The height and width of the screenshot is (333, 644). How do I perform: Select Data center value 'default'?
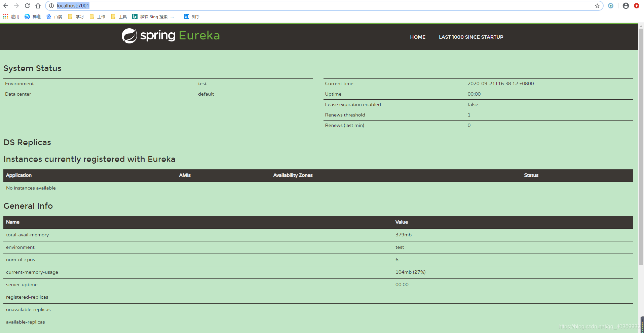click(206, 94)
